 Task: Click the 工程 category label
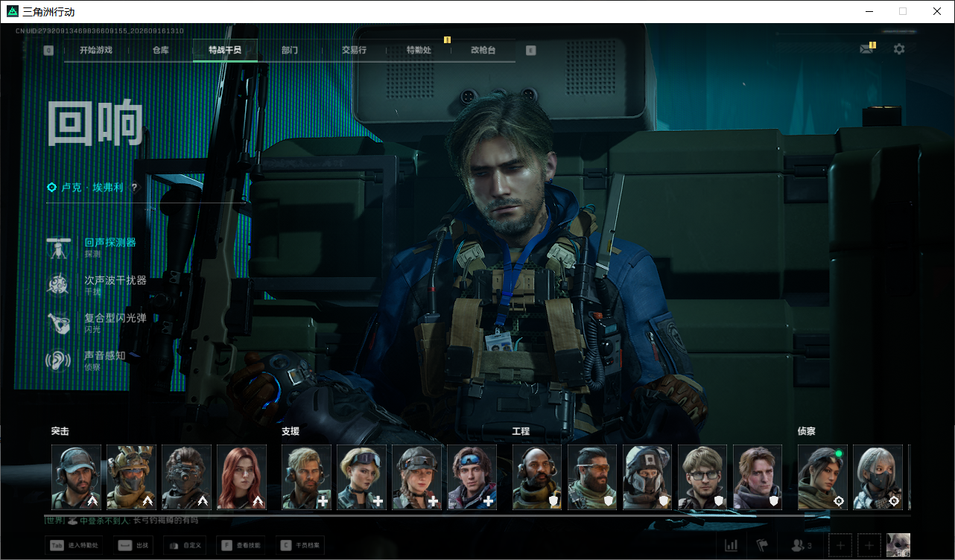tap(521, 431)
